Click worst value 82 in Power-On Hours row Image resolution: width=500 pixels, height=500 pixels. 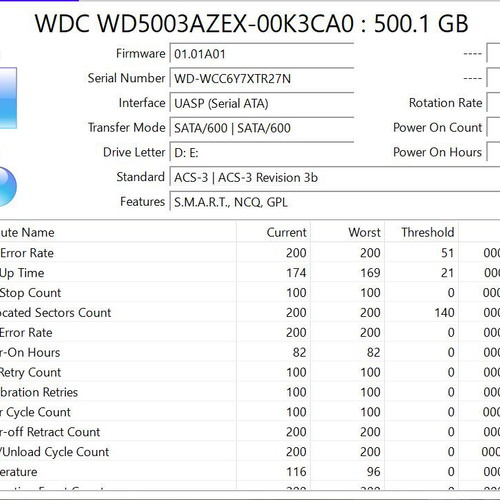[374, 353]
